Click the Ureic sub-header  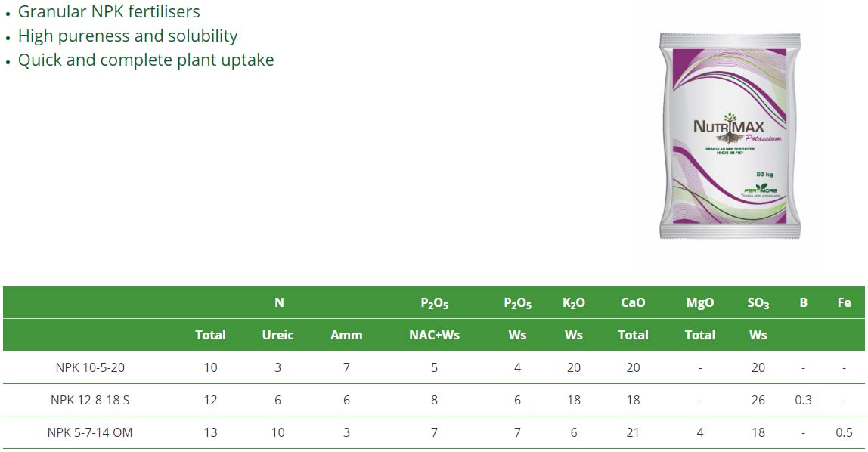[x=277, y=335]
